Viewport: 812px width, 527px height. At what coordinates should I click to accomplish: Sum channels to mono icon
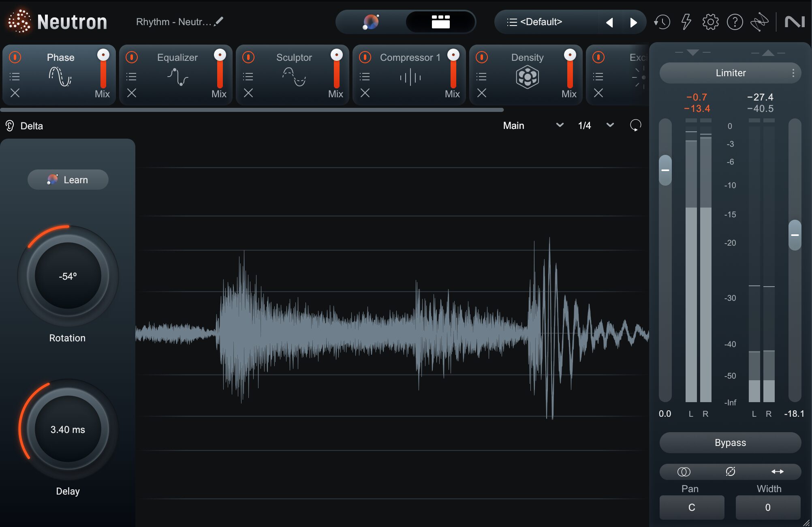[684, 472]
